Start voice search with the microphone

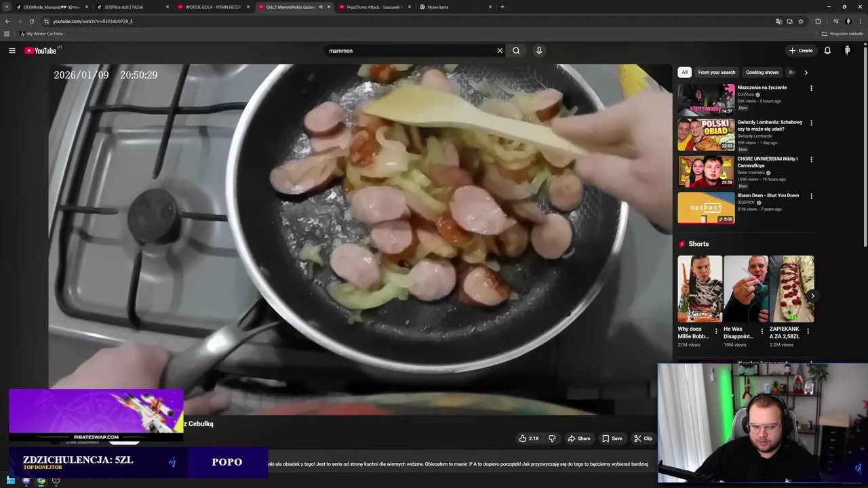539,51
